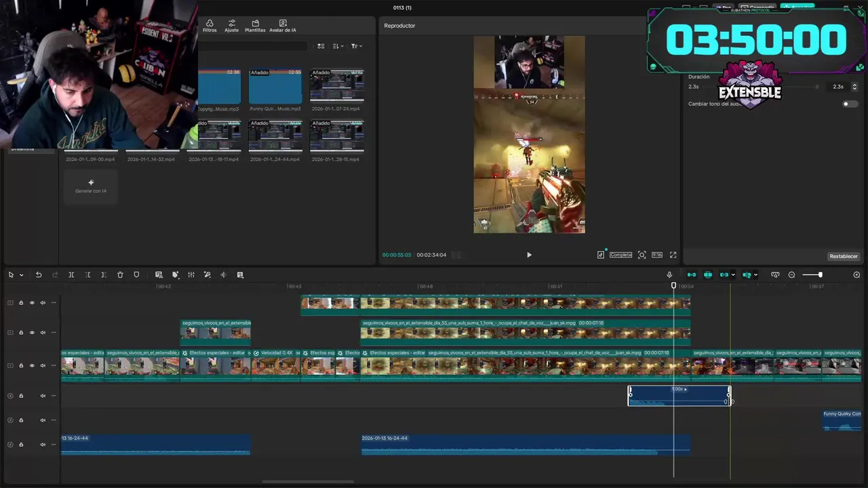Click the TikTok icon below the player
Viewport: 868px width, 488px height.
click(x=601, y=255)
